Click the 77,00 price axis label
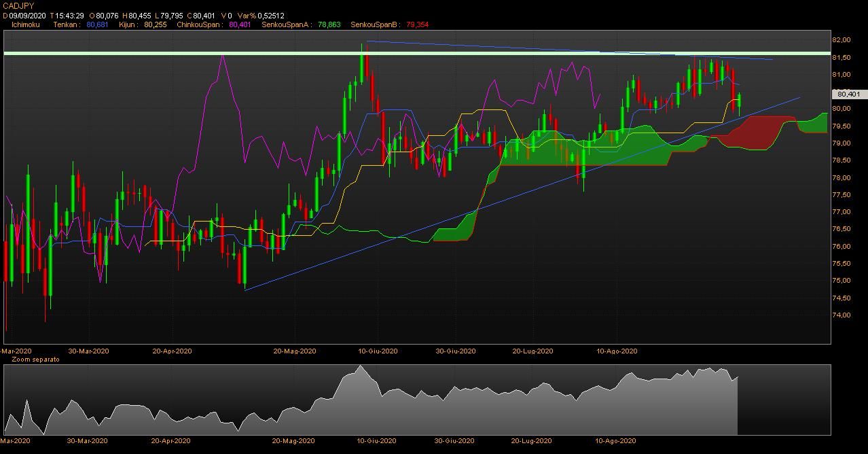Image resolution: width=868 pixels, height=454 pixels. [x=841, y=212]
